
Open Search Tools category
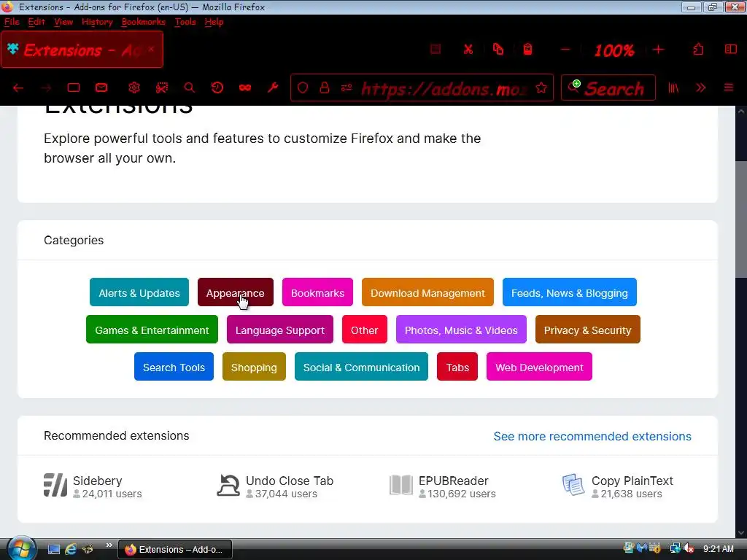[174, 367]
